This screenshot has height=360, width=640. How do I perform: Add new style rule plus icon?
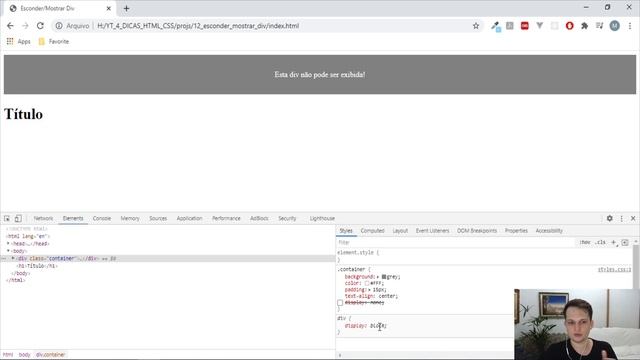click(613, 242)
